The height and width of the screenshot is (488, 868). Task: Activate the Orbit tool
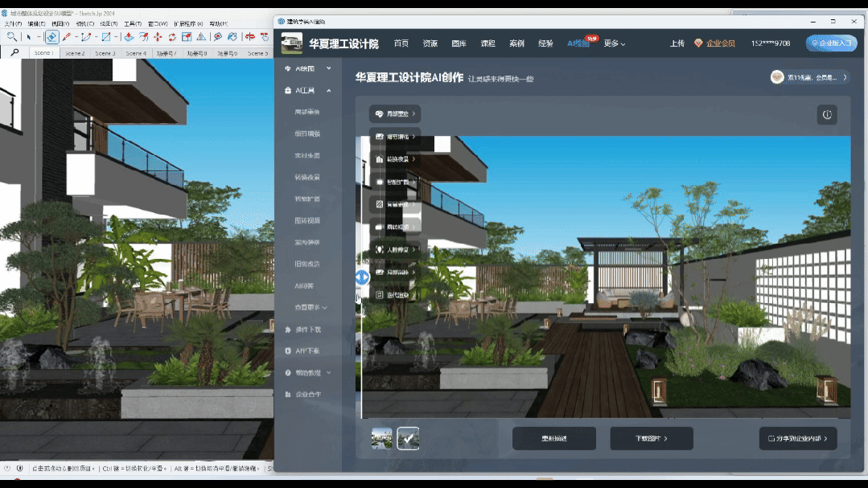click(x=250, y=37)
